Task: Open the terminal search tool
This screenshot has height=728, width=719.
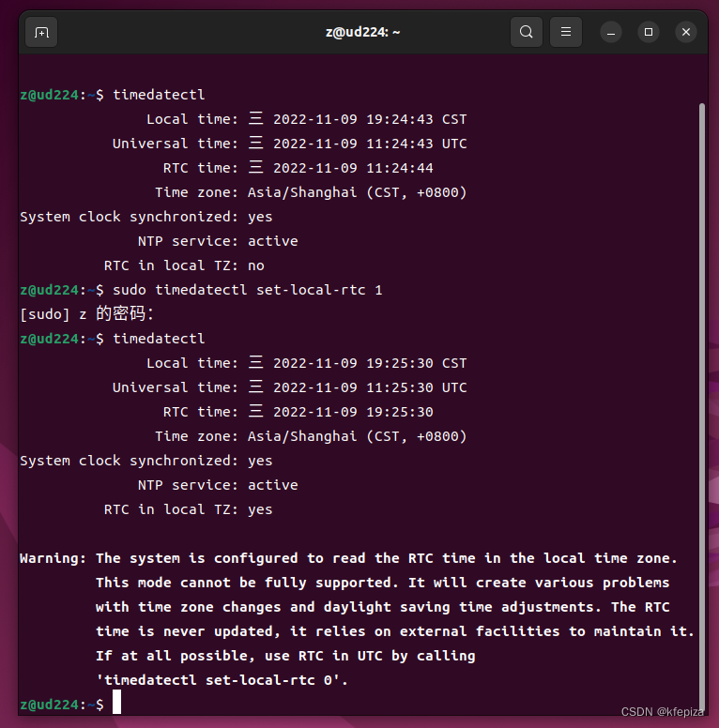Action: point(527,32)
